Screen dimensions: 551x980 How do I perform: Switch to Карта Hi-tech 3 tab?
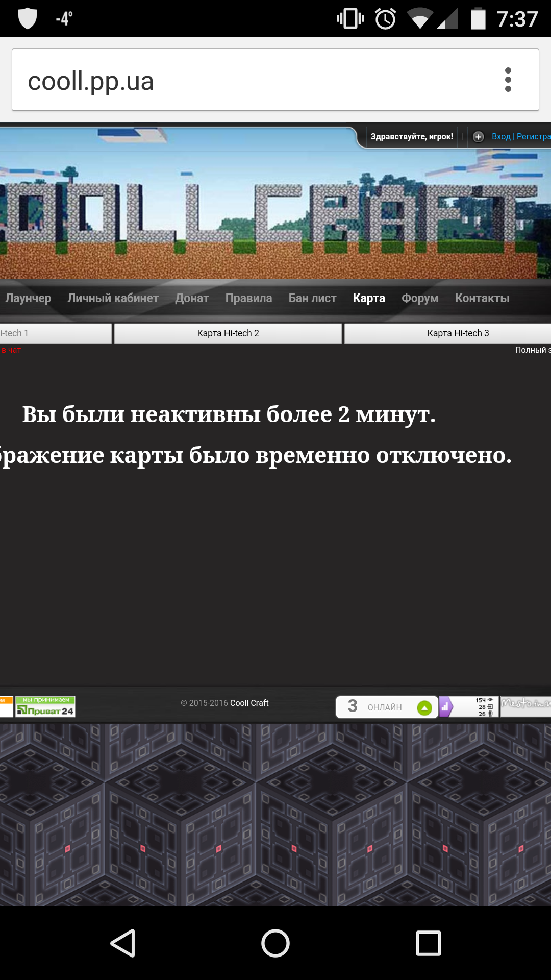pos(458,333)
